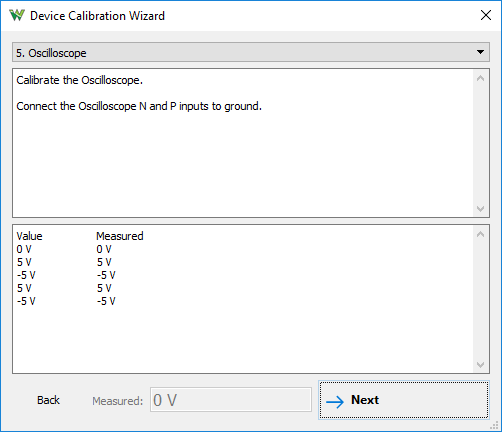The image size is (502, 432).
Task: Click the 'Value' column header text
Action: coord(29,236)
